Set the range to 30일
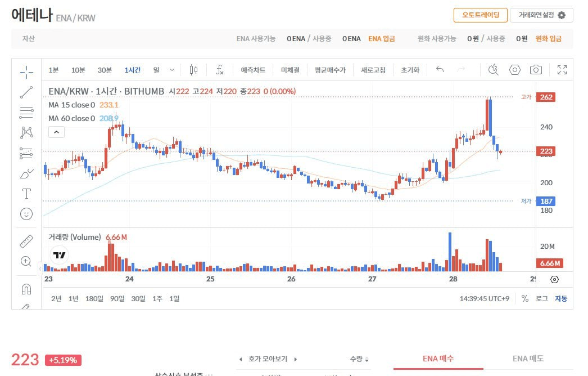588x376 pixels. click(x=138, y=299)
